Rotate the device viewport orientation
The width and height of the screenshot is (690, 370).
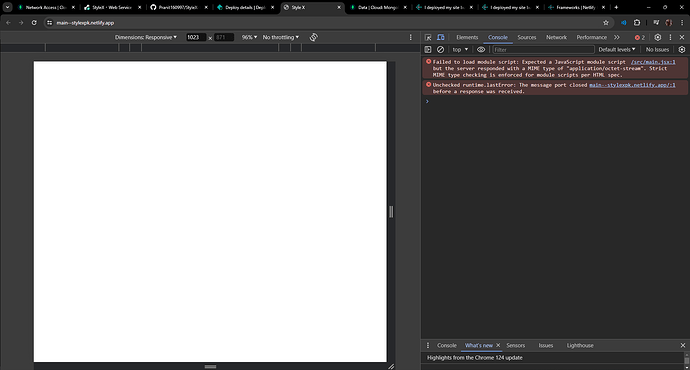pos(313,37)
